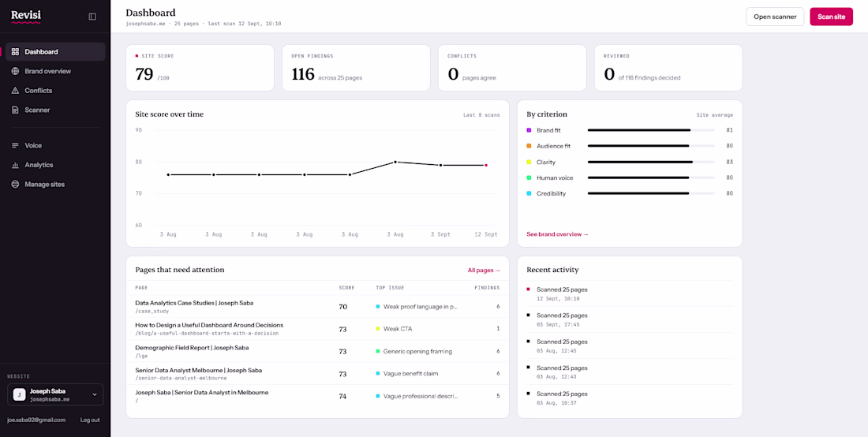Click the Brand fit progress bar
The width and height of the screenshot is (868, 437).
coord(650,130)
